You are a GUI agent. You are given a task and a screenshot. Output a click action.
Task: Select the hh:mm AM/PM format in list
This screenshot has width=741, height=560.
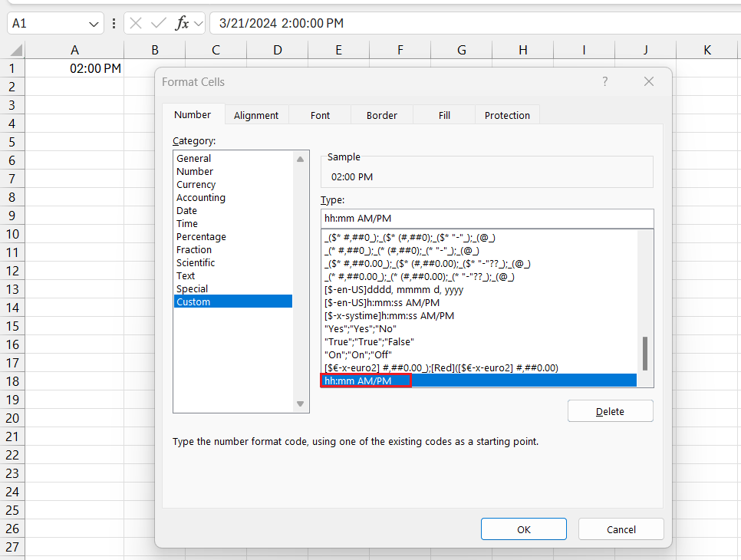pos(479,380)
